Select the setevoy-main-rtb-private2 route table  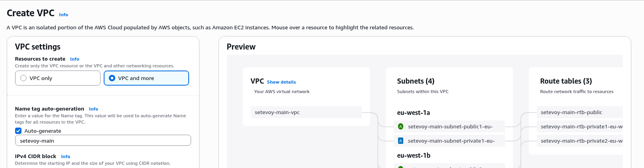coord(579,141)
